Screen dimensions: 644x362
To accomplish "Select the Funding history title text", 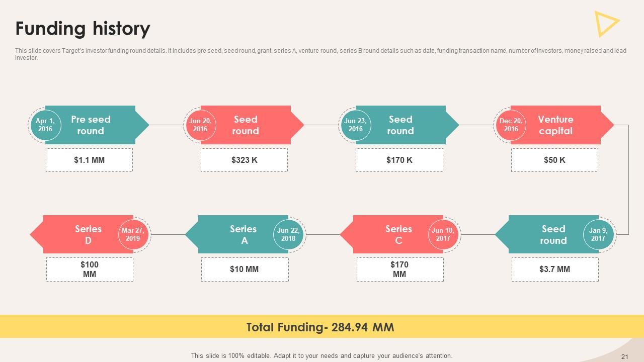I will tap(83, 29).
